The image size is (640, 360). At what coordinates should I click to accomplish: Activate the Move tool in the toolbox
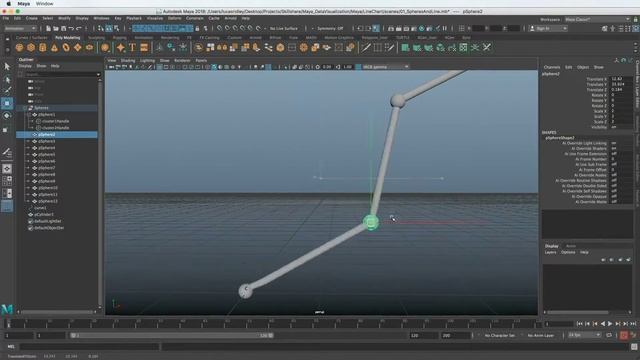click(7, 103)
